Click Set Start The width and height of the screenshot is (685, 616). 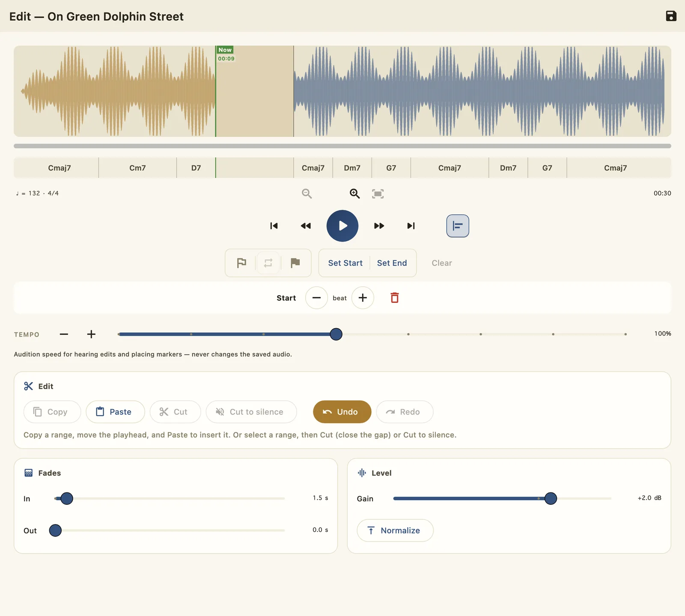(x=345, y=263)
